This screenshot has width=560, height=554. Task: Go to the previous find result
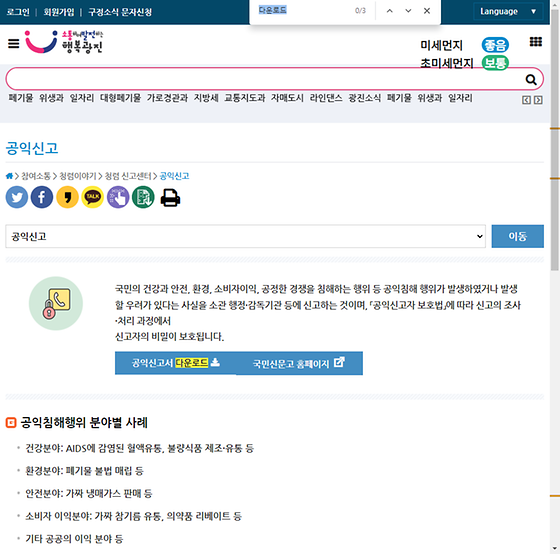click(x=390, y=11)
